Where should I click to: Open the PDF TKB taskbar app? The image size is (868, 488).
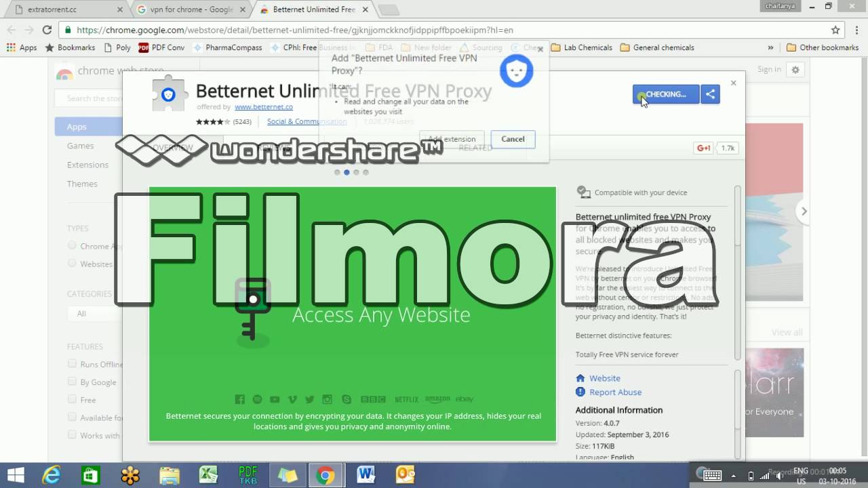[x=248, y=475]
